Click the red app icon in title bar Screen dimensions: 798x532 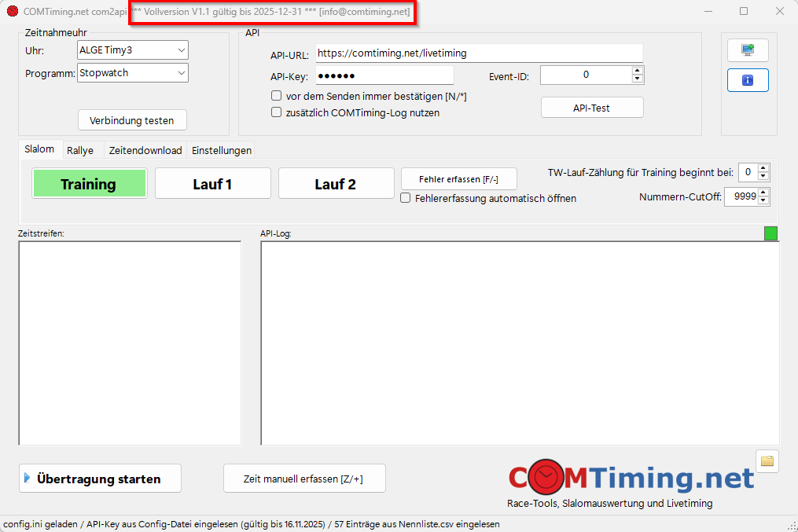pyautogui.click(x=13, y=12)
